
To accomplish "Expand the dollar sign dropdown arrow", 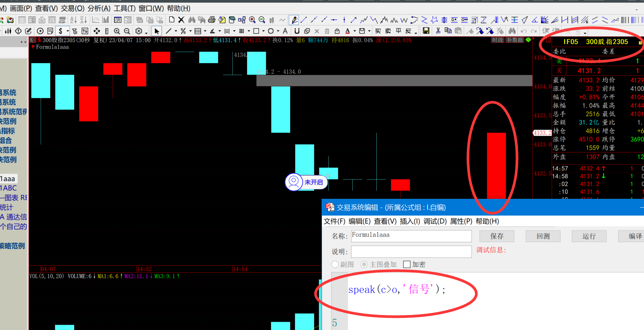I will pos(68,31).
